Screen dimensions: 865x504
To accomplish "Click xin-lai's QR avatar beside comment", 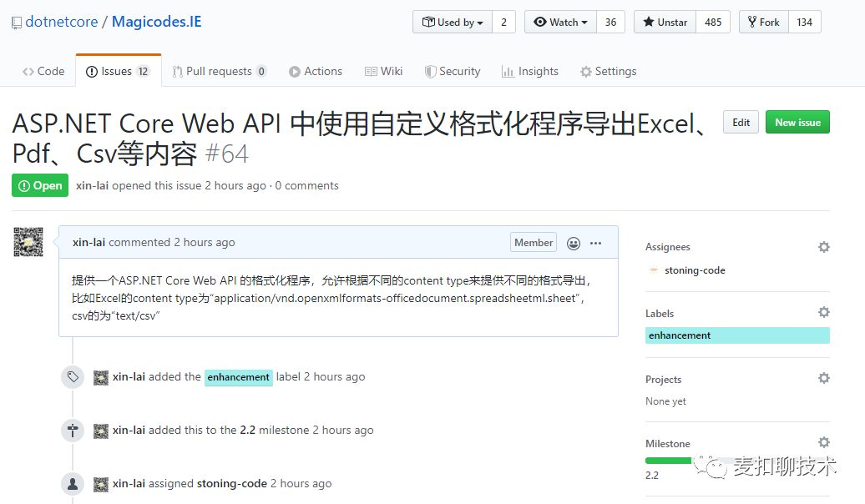I will point(28,242).
